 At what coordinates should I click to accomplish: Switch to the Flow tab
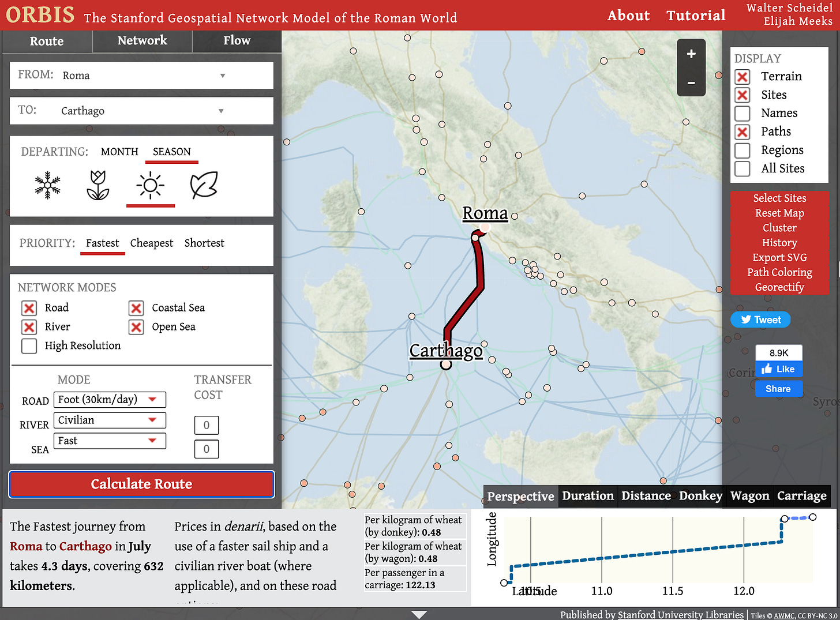(x=237, y=41)
